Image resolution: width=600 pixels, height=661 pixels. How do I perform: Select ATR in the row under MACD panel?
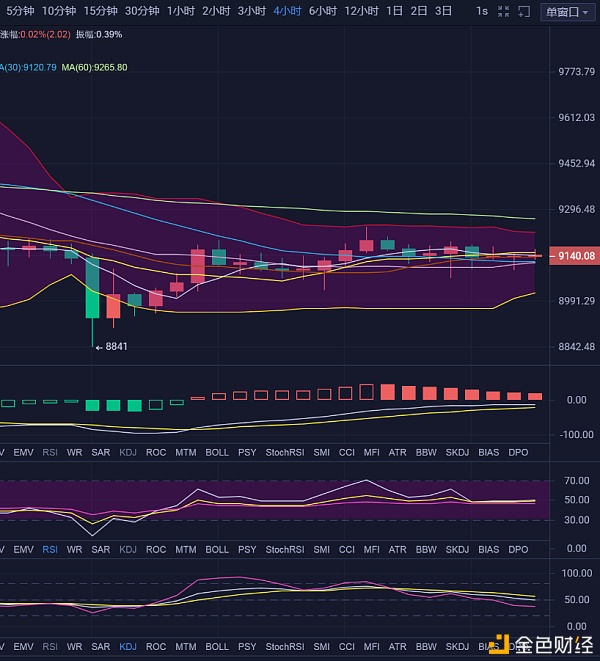[x=397, y=452]
